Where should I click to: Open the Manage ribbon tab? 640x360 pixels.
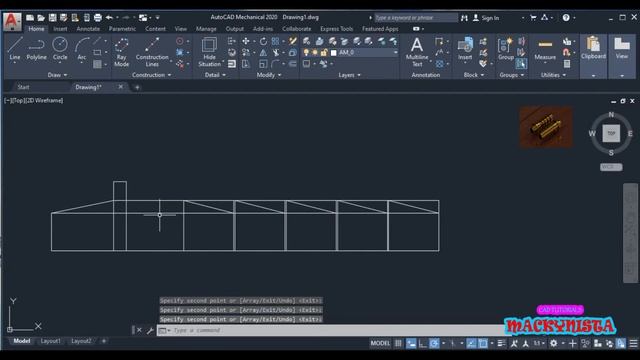206,29
